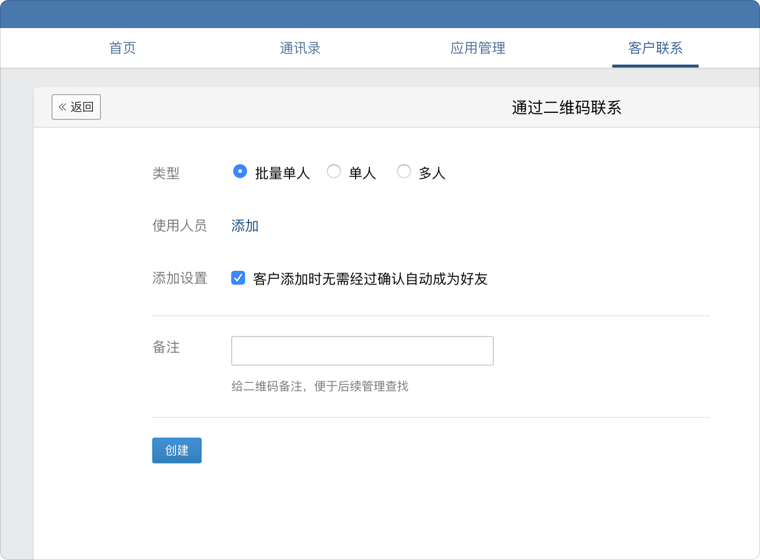
Task: Open the 客户联系 tab
Action: [655, 48]
